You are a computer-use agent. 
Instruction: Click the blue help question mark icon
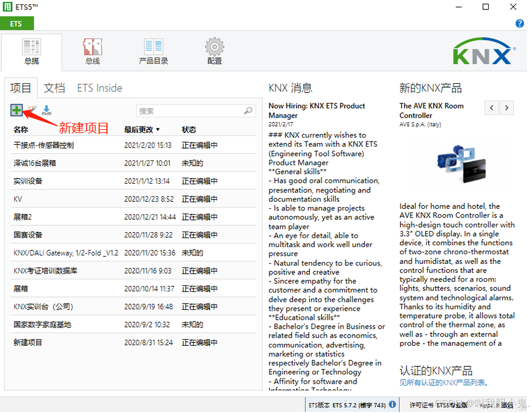tap(520, 23)
